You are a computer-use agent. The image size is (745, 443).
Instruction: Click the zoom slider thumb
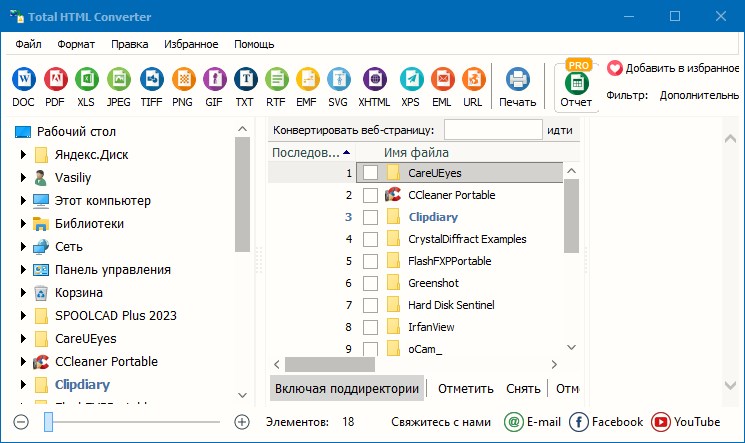click(x=48, y=422)
